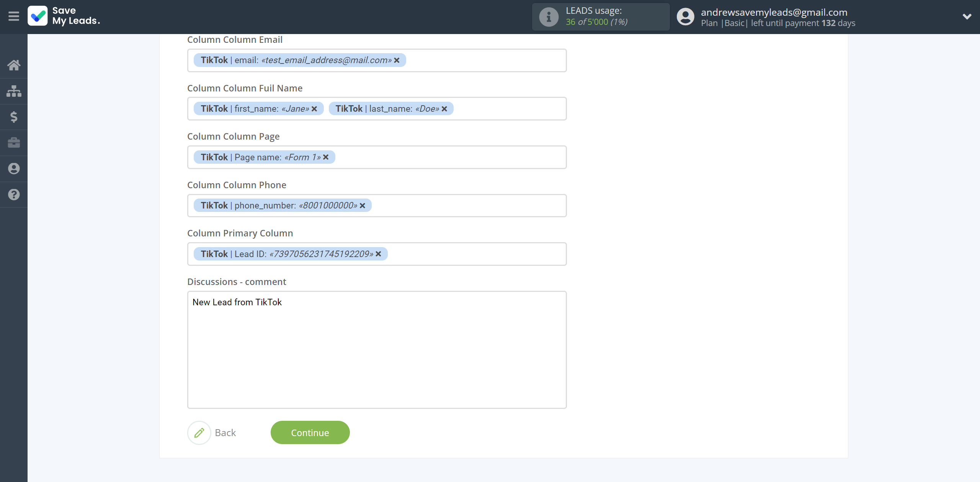Image resolution: width=980 pixels, height=482 pixels.
Task: Expand the account dropdown chevron
Action: tap(967, 16)
